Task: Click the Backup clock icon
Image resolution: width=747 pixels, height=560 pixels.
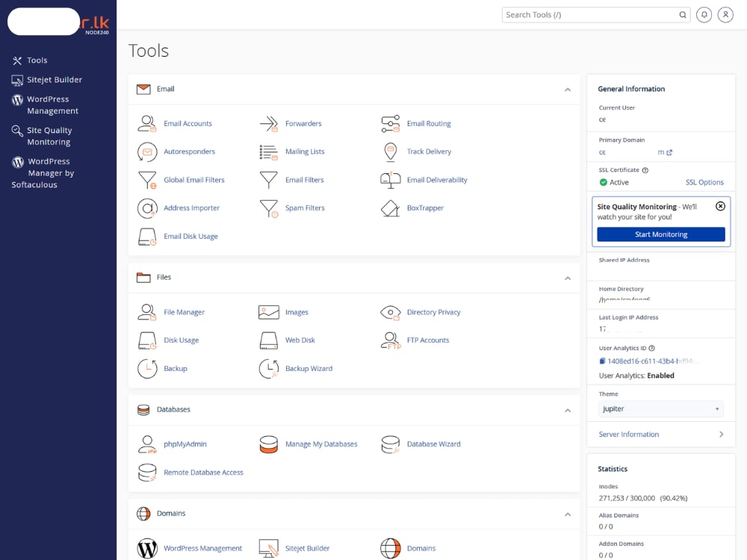Action: tap(146, 369)
